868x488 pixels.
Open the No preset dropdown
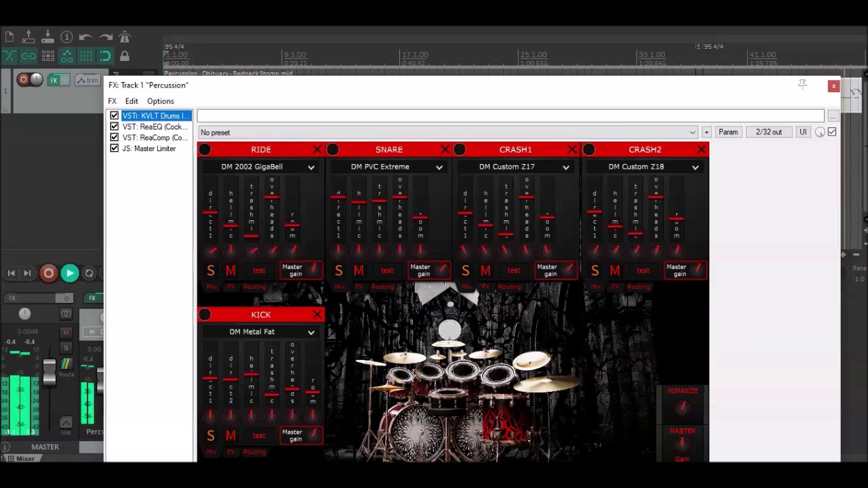(x=448, y=133)
